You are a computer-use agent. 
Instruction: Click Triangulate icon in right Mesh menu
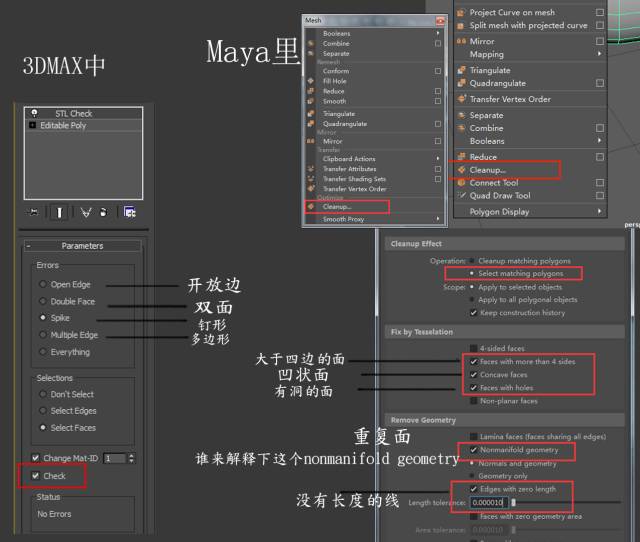[461, 70]
